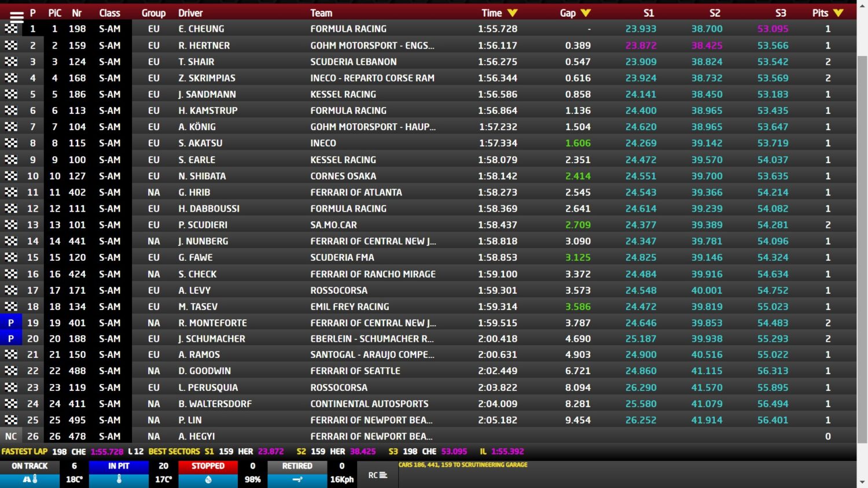Click the scrutineering garage message
Viewport: 868px width, 488px height.
[463, 464]
